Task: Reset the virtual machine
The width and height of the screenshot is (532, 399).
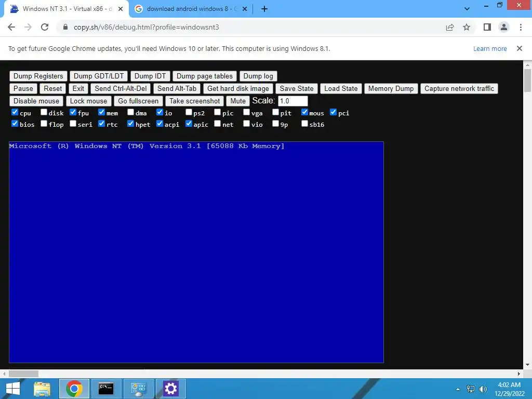Action: click(53, 88)
